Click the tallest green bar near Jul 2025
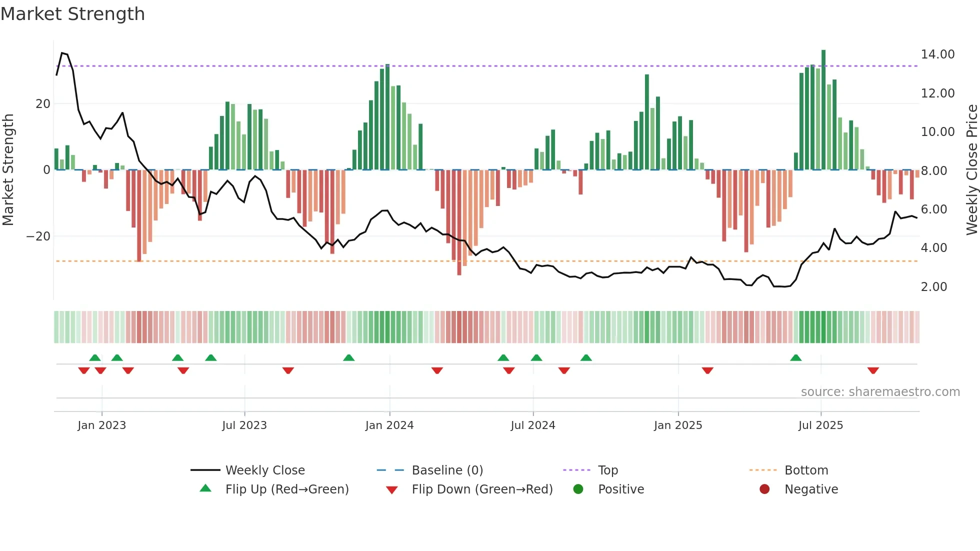The image size is (980, 551). click(823, 110)
